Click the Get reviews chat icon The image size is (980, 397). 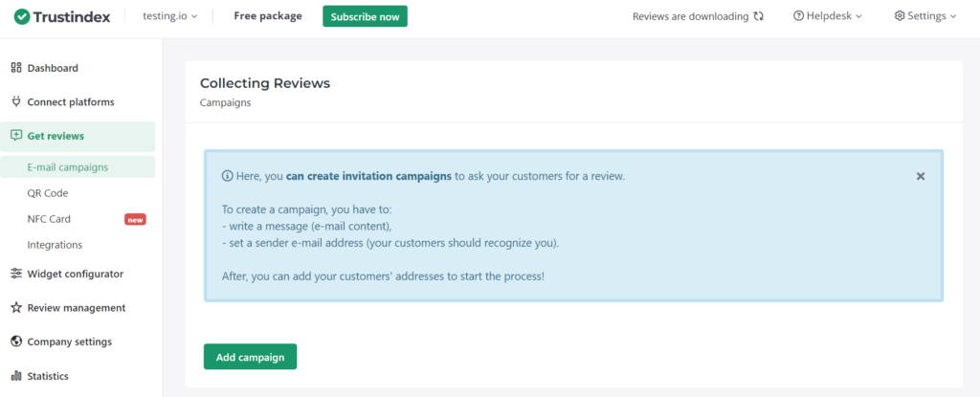tap(16, 136)
